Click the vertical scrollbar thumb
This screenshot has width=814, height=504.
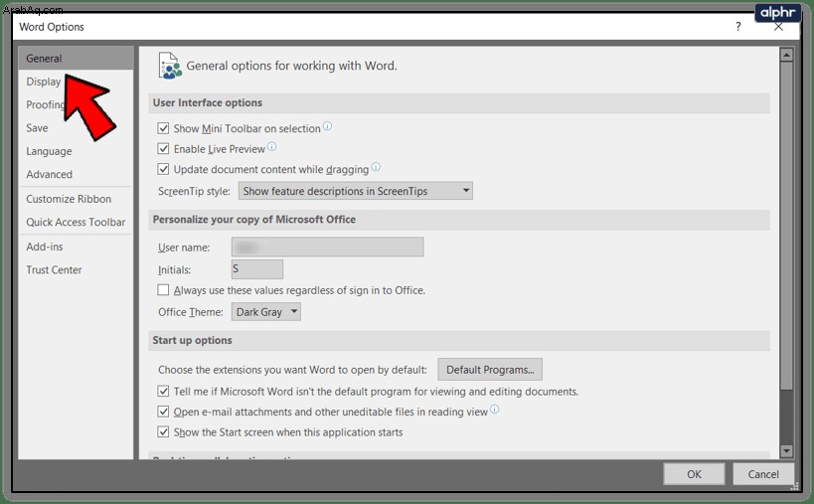[x=786, y=226]
